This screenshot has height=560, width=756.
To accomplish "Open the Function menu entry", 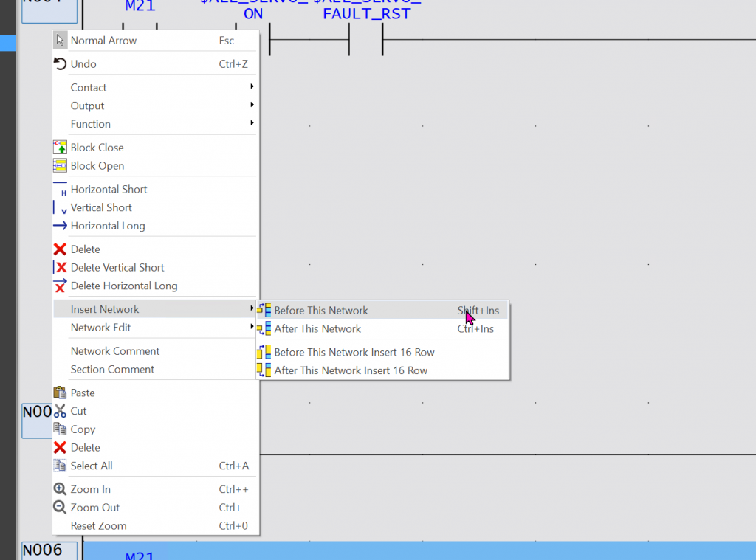I will point(155,124).
